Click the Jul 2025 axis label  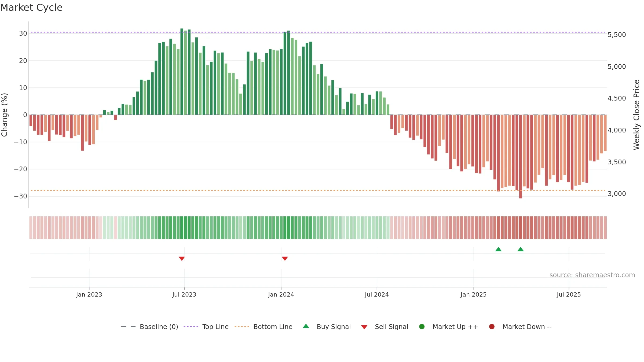569,295
